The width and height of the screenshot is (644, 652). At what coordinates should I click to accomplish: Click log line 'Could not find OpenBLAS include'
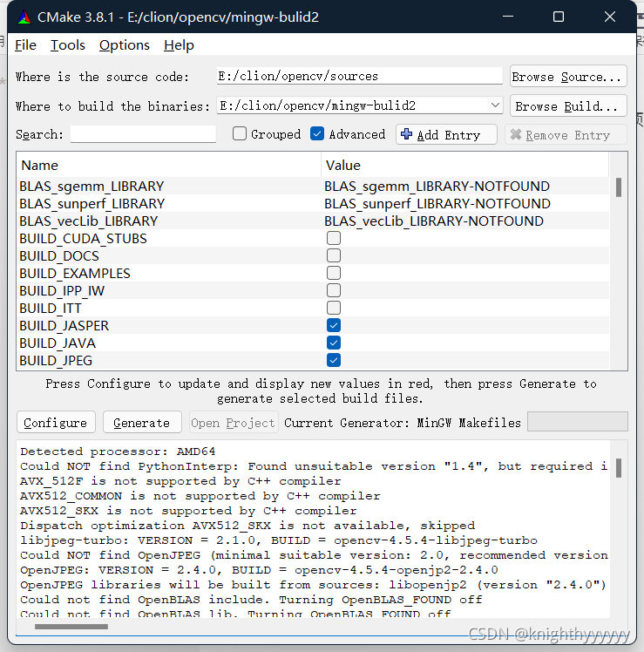(x=251, y=600)
